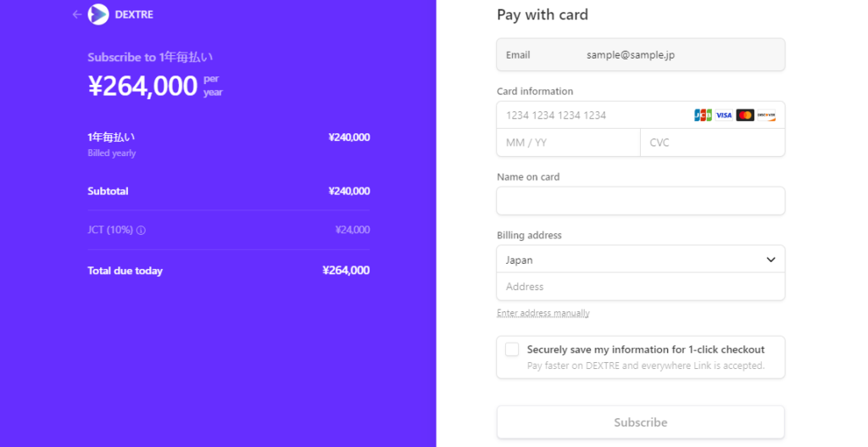The width and height of the screenshot is (868, 447).
Task: Click the country dropdown chevron arrow
Action: tap(771, 260)
